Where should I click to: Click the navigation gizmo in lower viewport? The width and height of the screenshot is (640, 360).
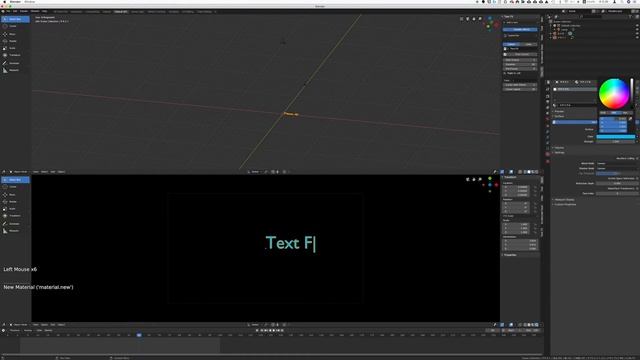[x=491, y=184]
